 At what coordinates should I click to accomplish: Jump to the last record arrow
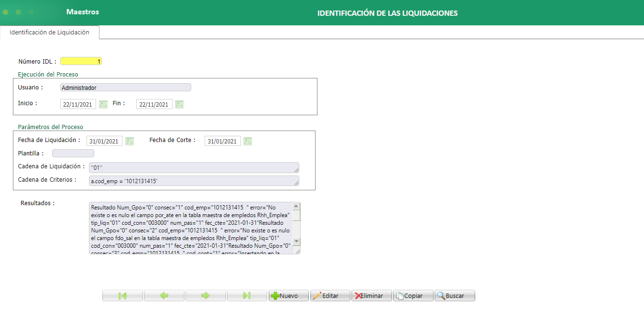(247, 295)
